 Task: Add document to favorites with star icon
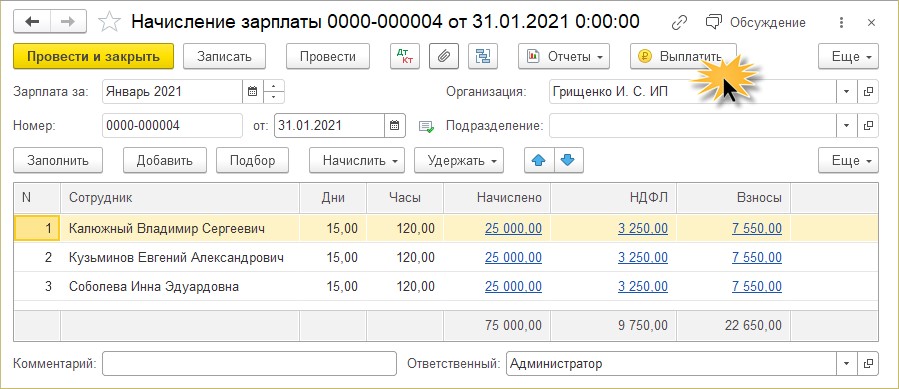click(109, 22)
